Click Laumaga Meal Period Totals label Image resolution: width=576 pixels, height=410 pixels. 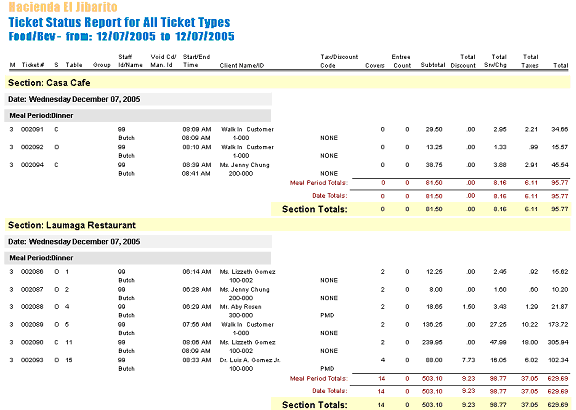(318, 378)
